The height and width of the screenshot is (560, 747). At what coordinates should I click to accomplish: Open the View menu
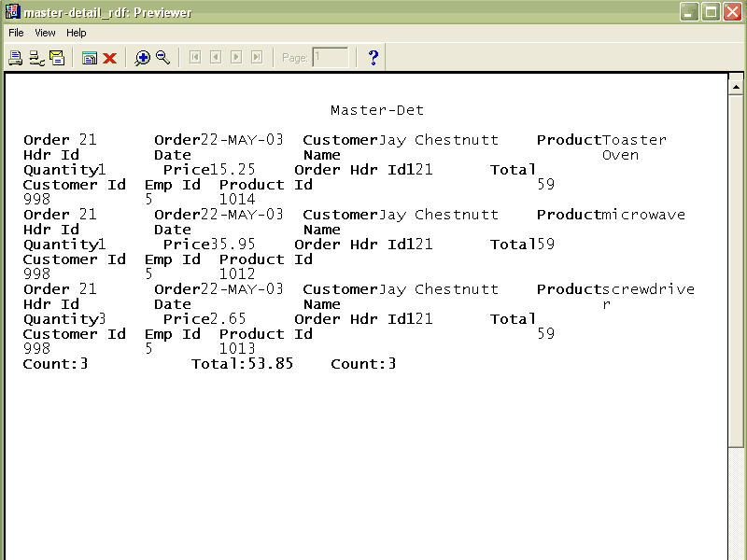[45, 33]
